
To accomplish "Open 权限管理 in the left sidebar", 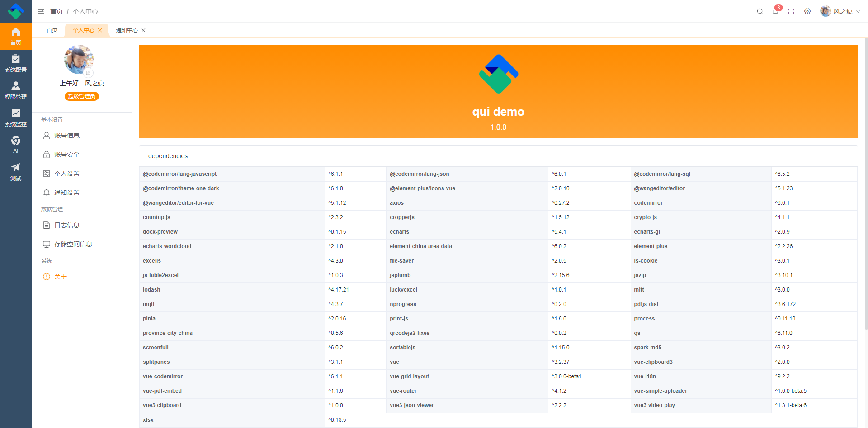I will point(16,90).
